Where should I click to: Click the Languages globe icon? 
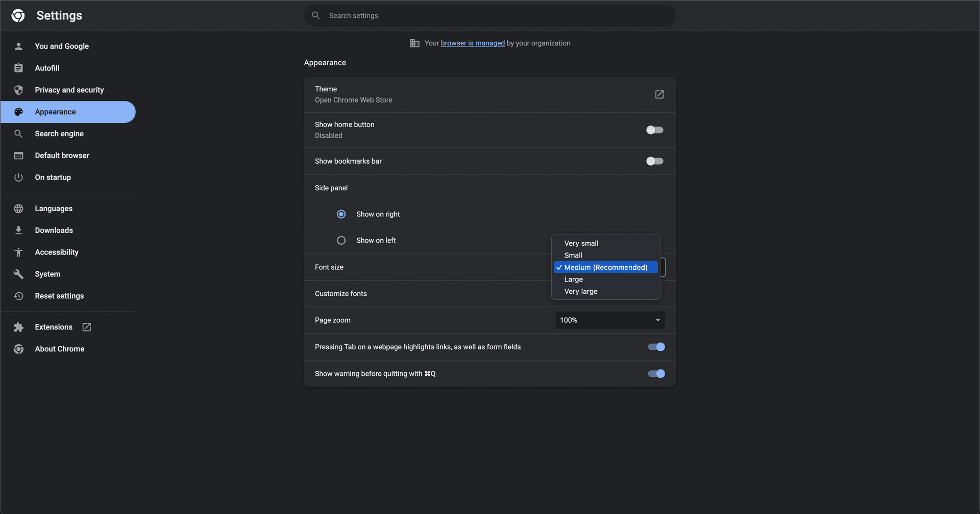(18, 209)
